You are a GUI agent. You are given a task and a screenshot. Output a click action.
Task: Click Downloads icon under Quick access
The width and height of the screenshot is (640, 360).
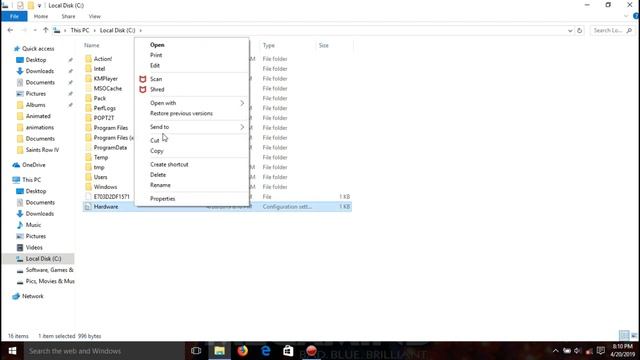(x=20, y=71)
